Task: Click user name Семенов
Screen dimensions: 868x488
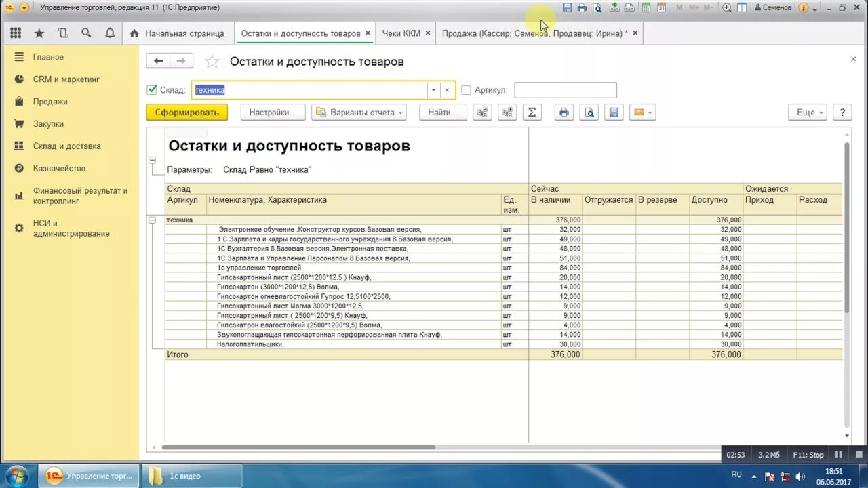Action: coord(772,7)
